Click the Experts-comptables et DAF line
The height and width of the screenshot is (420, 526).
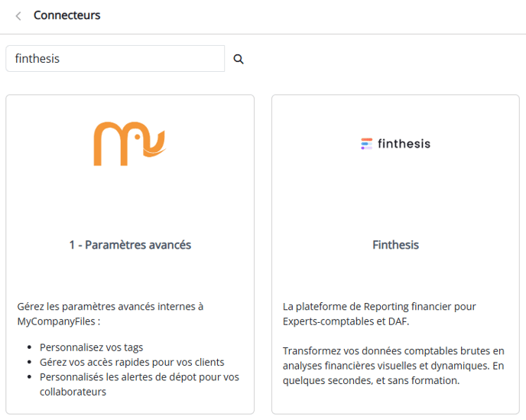346,321
